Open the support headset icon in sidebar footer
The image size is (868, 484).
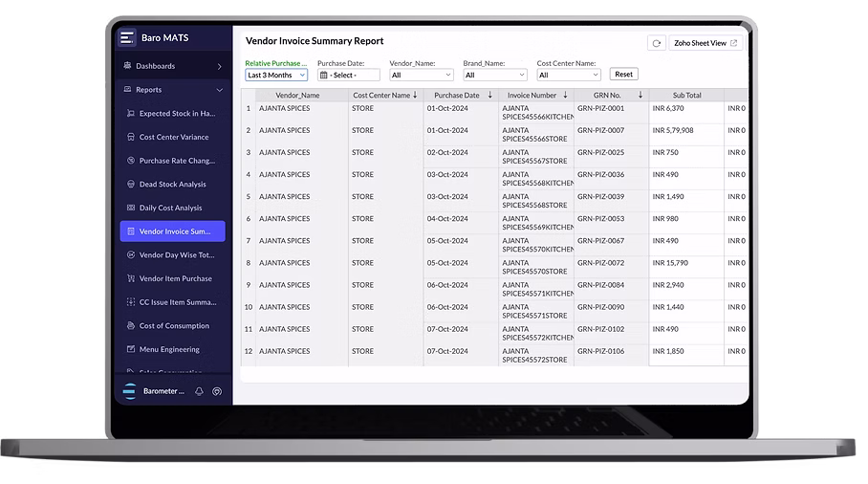pyautogui.click(x=217, y=391)
